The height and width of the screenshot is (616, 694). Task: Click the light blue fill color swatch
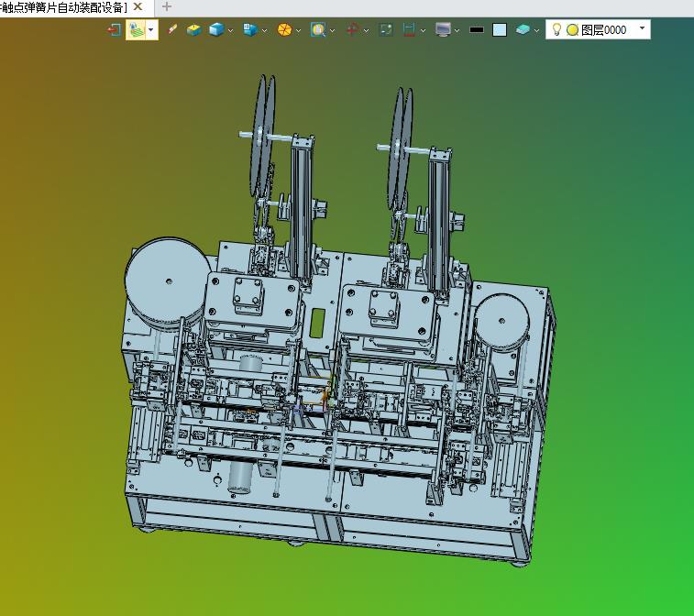coord(499,29)
